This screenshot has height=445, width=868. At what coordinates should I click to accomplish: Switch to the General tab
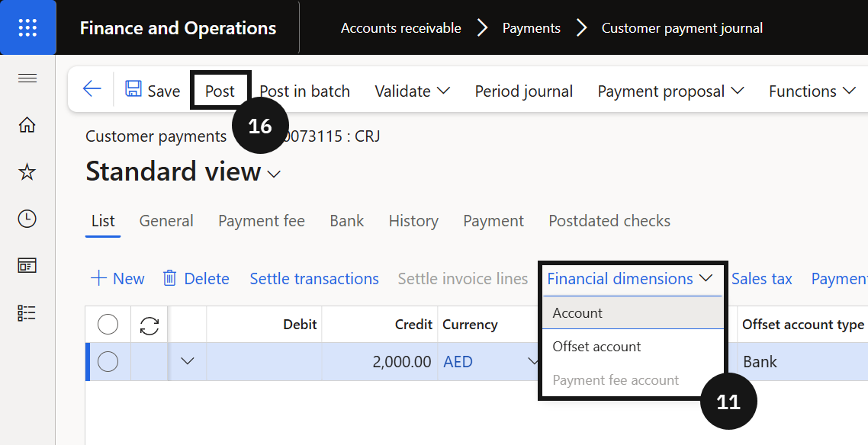pos(166,221)
